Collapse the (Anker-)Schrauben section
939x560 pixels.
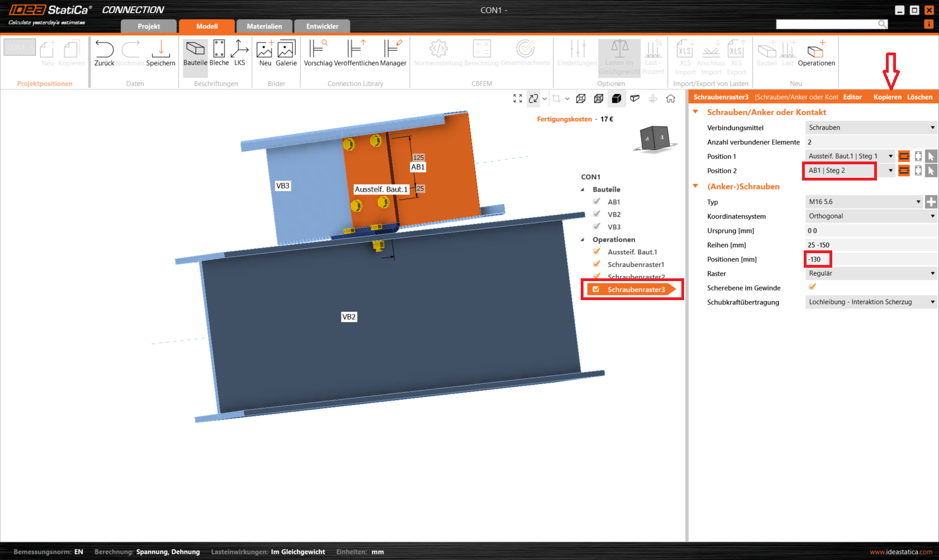[696, 187]
